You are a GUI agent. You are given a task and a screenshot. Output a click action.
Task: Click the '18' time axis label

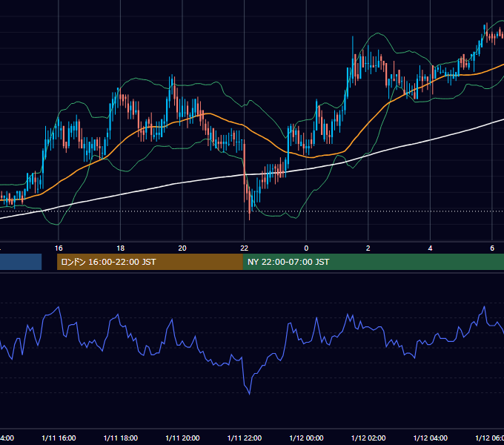(x=121, y=248)
